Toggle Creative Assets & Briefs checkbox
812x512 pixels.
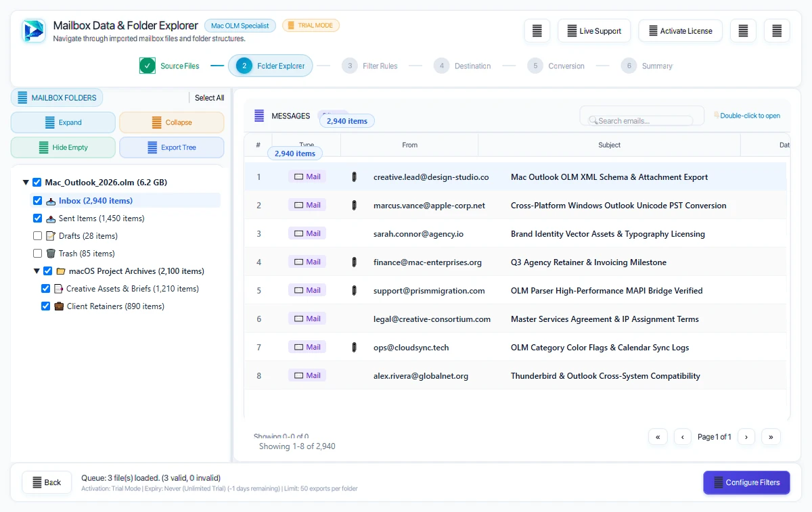(x=45, y=289)
